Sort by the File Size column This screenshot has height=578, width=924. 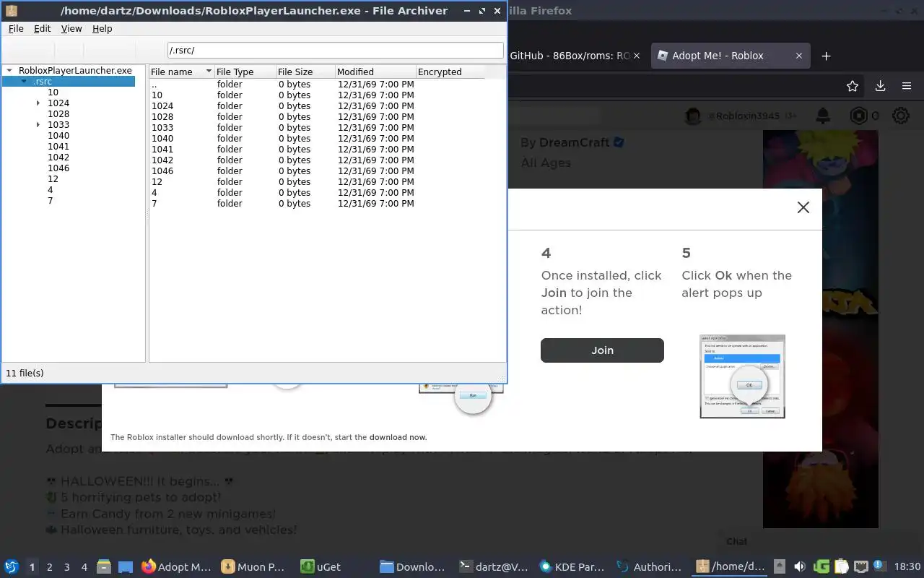tap(305, 72)
